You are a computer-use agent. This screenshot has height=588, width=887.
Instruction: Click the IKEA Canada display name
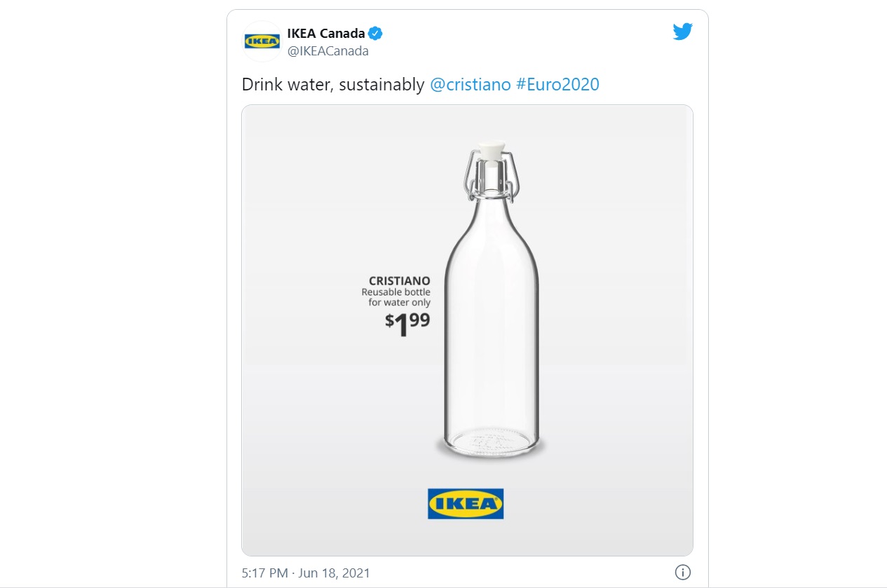pyautogui.click(x=326, y=34)
